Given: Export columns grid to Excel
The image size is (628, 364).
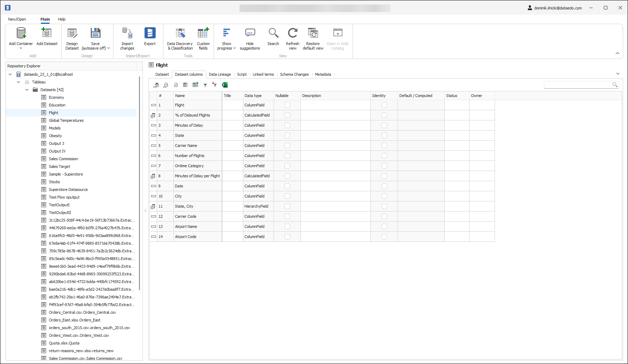Looking at the screenshot, I should [225, 85].
